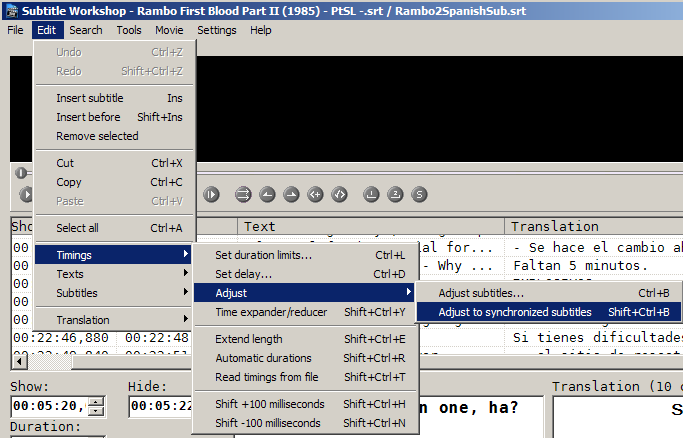This screenshot has height=438, width=683.
Task: Open the Help menu
Action: [x=260, y=30]
